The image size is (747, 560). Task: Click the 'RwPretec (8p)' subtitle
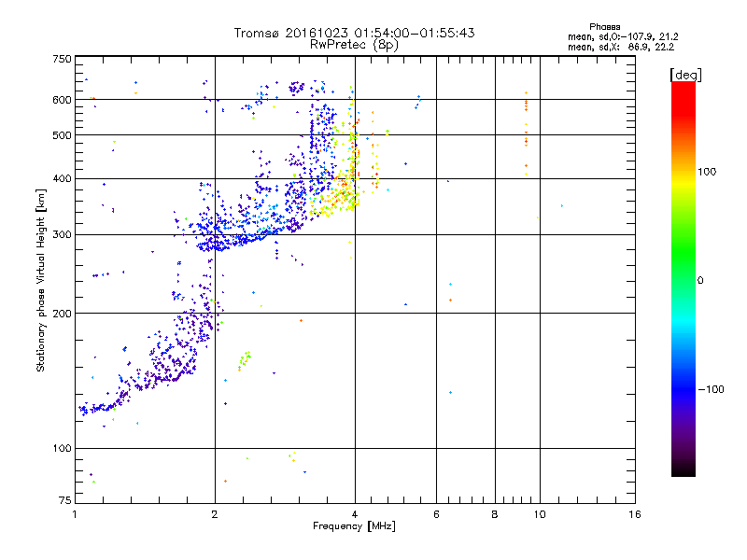click(354, 45)
